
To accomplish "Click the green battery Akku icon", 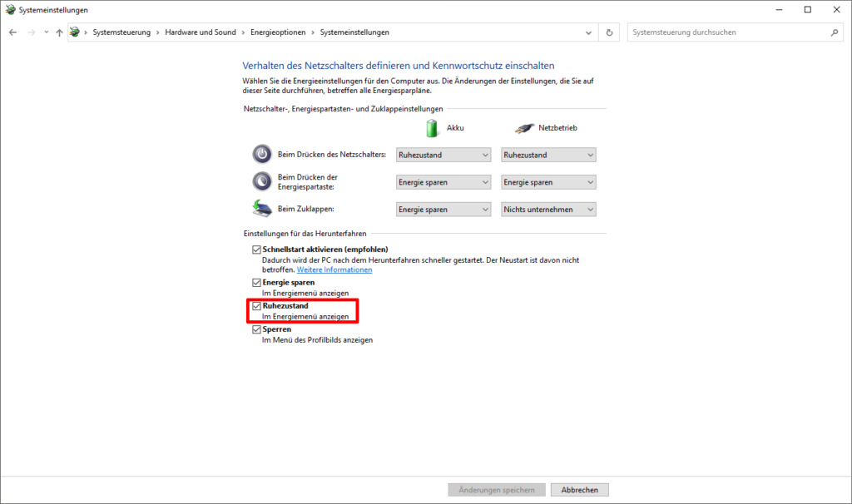I will 431,128.
